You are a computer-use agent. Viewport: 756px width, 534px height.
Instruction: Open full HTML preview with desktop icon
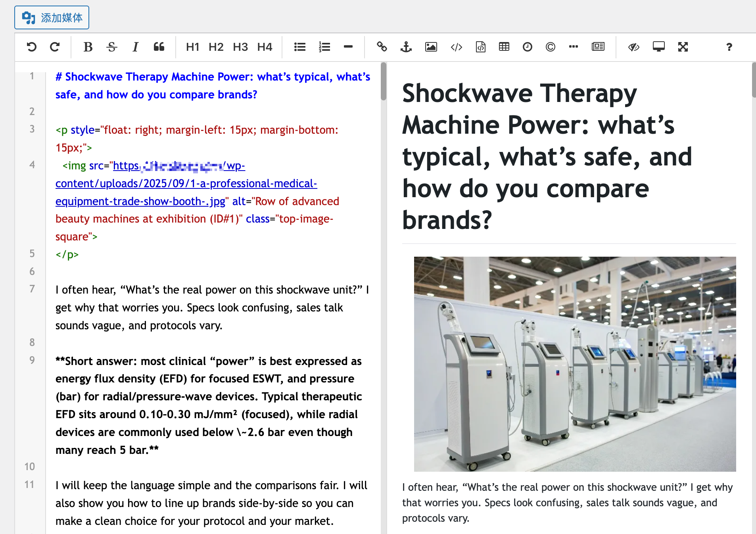659,47
